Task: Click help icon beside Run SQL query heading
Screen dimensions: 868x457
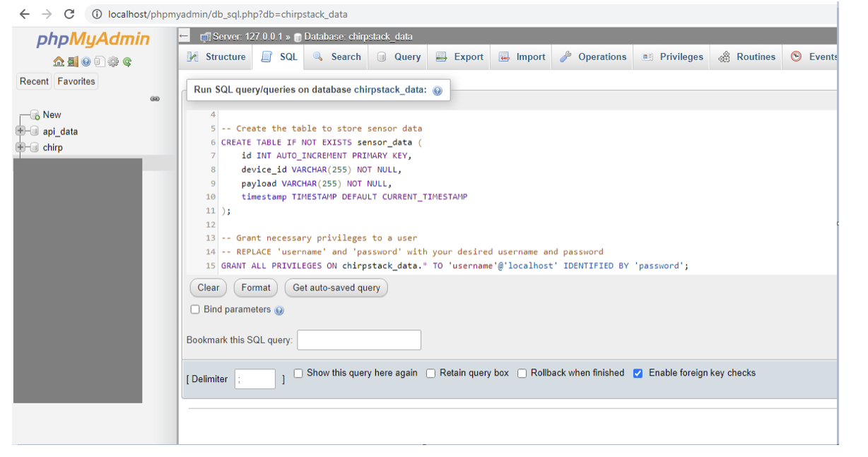Action: click(438, 91)
